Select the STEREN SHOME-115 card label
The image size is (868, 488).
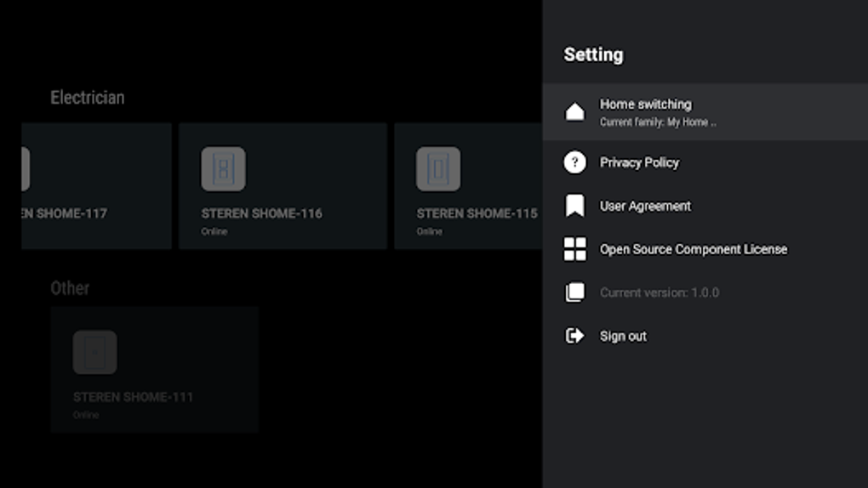pos(477,213)
